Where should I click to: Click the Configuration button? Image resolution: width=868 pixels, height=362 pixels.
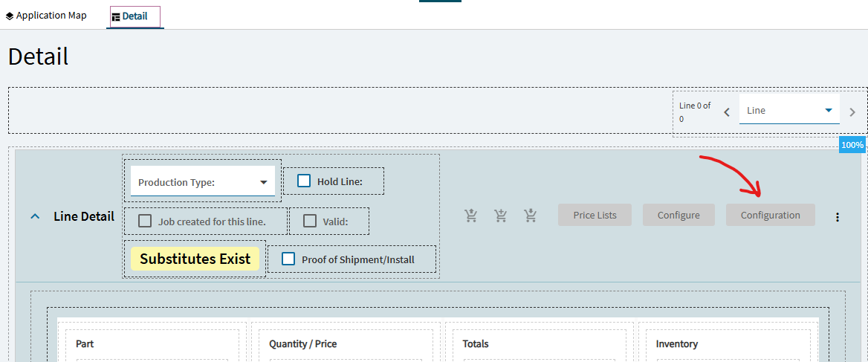(771, 215)
